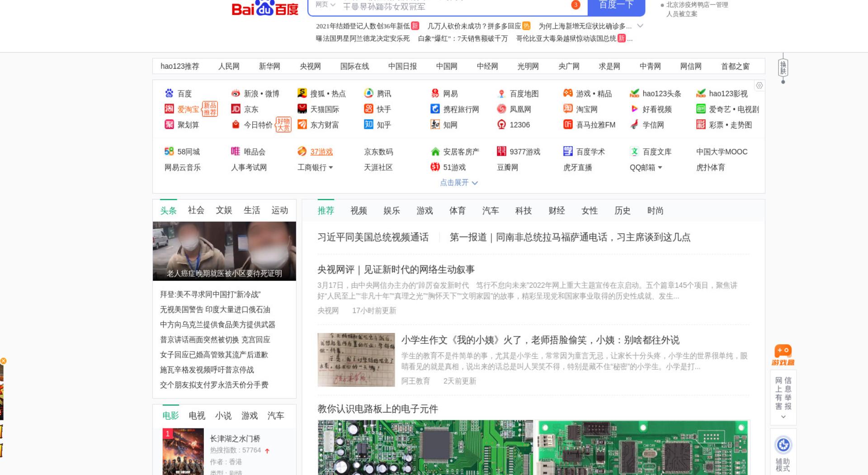Viewport: 868px width, 475px height.
Task: Close the left floating ad
Action: tap(3, 361)
